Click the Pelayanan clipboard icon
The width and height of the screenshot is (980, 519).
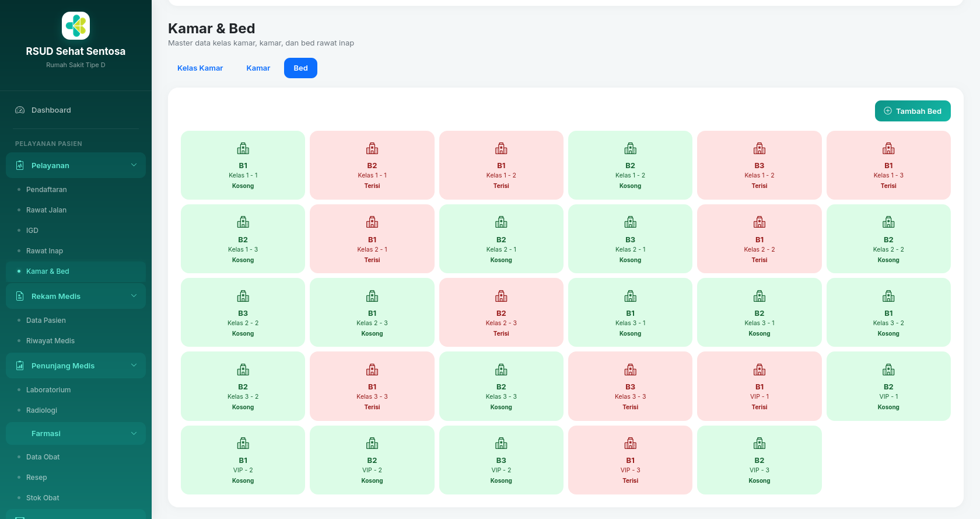20,165
